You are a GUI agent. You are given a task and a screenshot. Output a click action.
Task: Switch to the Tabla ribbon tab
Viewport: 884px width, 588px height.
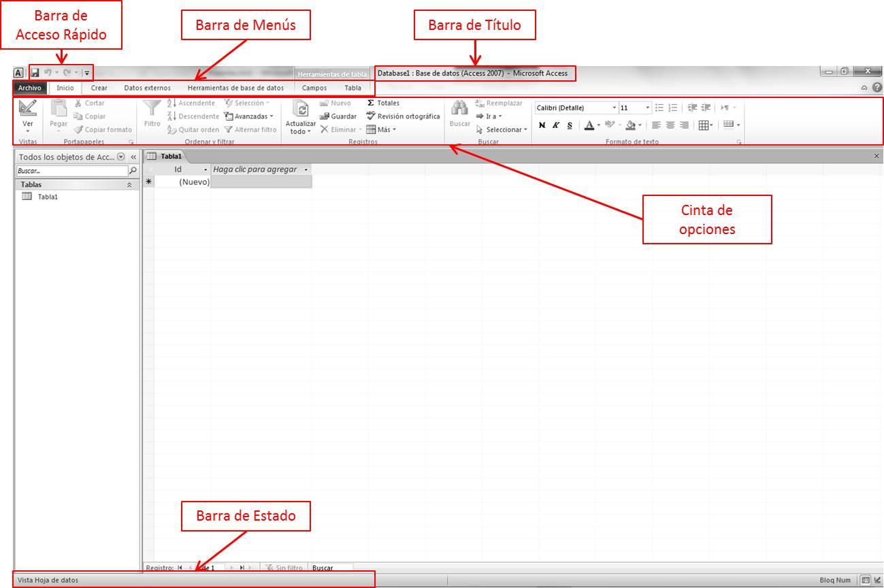point(353,88)
